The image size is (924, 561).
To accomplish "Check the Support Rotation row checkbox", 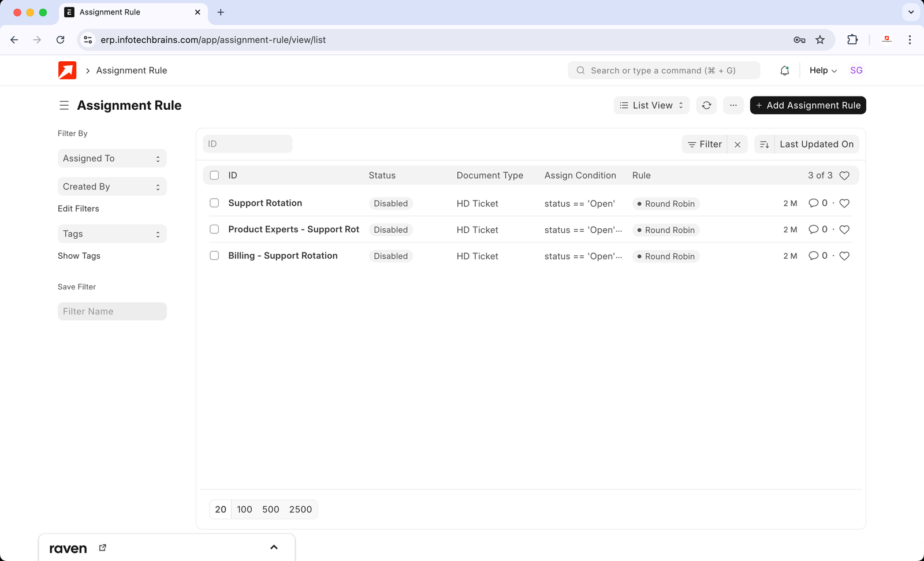I will point(214,203).
